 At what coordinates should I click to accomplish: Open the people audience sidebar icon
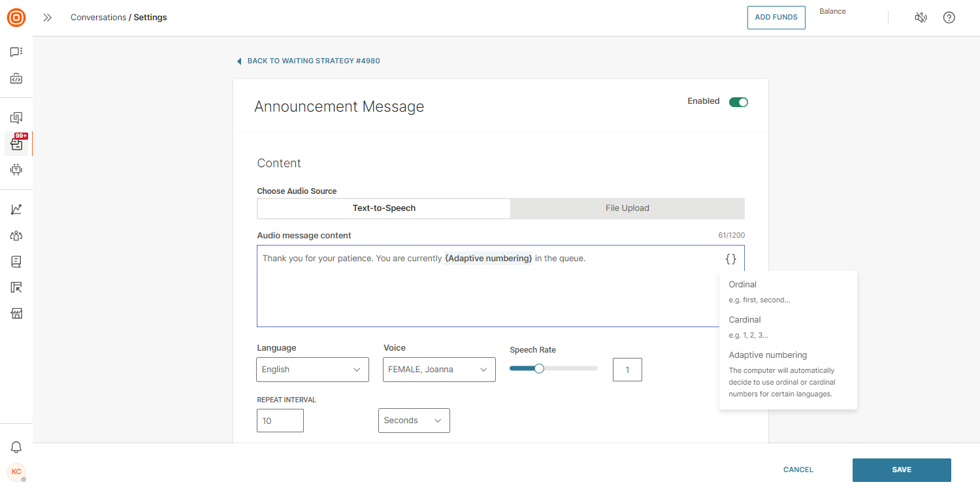pyautogui.click(x=16, y=236)
